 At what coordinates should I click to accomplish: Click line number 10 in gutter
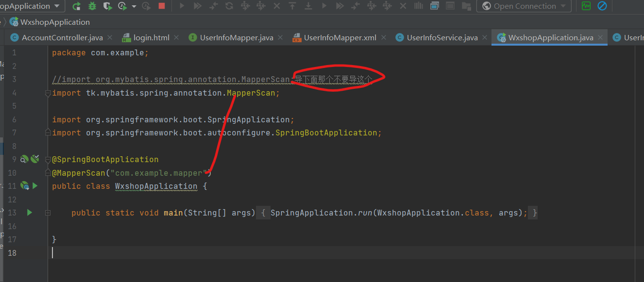coord(12,173)
